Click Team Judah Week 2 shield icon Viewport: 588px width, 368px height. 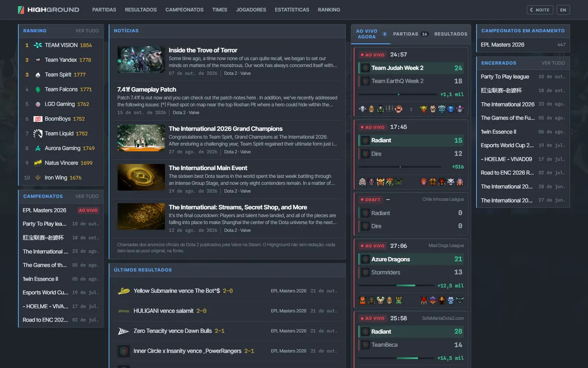(365, 68)
